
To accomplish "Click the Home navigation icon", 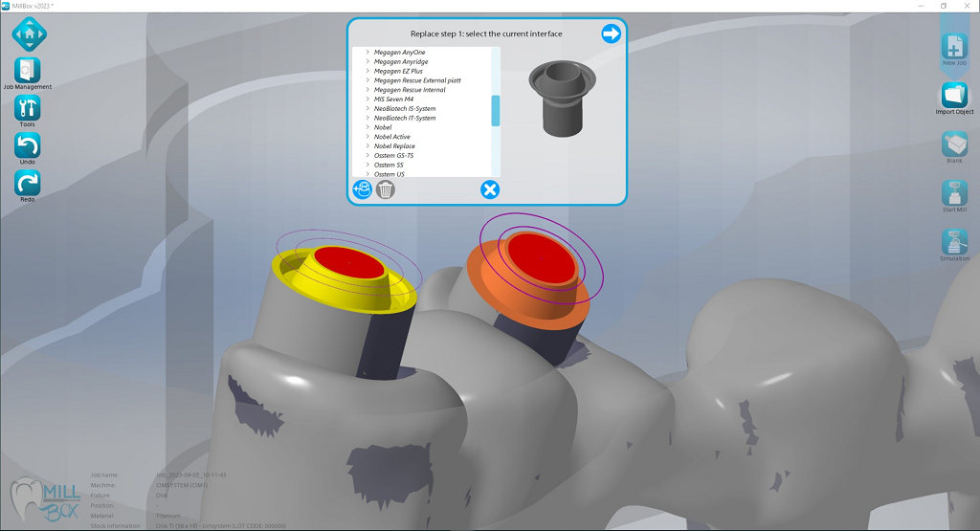I will pos(29,33).
